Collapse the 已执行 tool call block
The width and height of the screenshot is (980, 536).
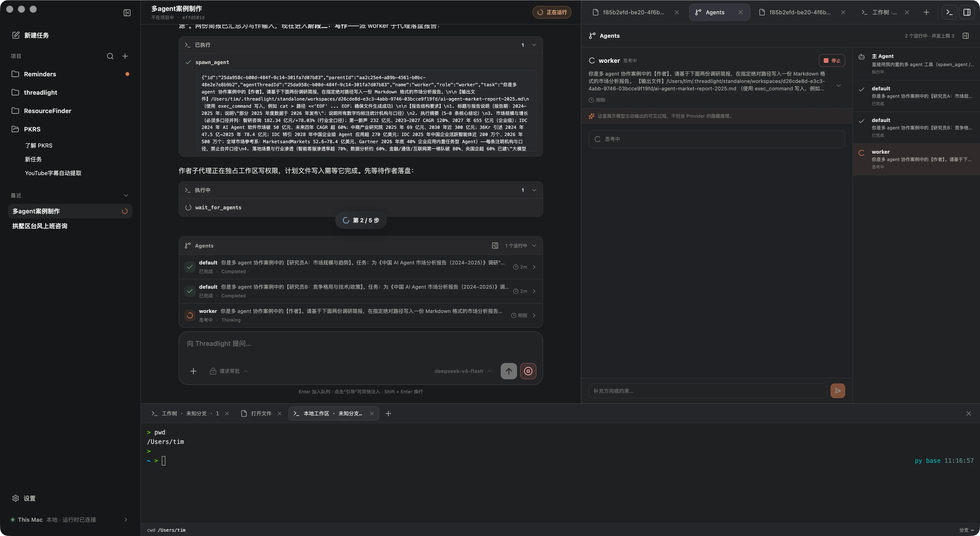pyautogui.click(x=361, y=45)
